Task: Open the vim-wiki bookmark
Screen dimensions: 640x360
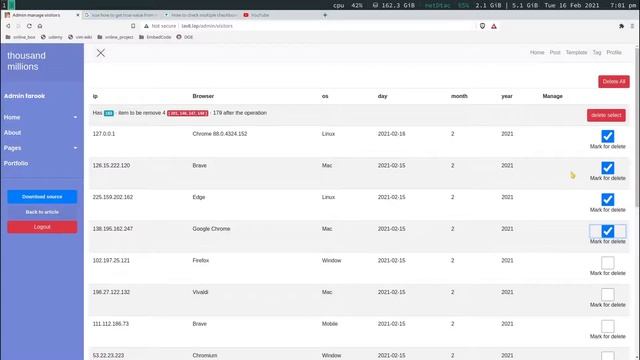Action: pyautogui.click(x=80, y=37)
